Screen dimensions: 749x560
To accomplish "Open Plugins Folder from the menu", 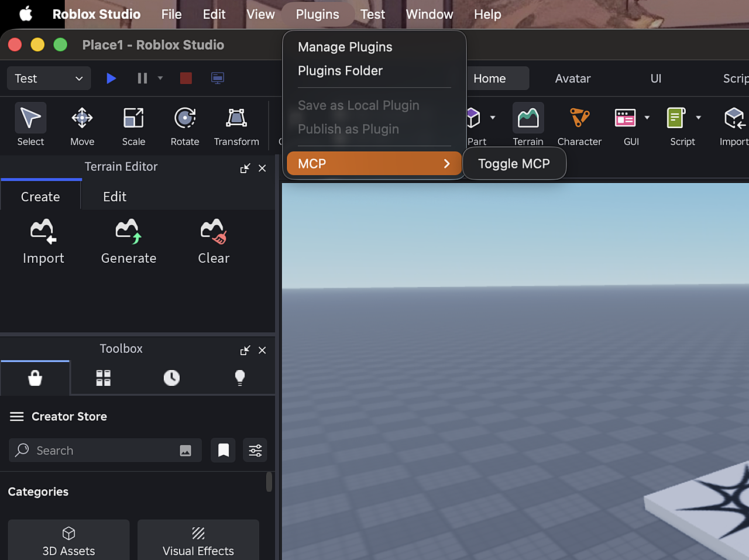I will point(341,71).
